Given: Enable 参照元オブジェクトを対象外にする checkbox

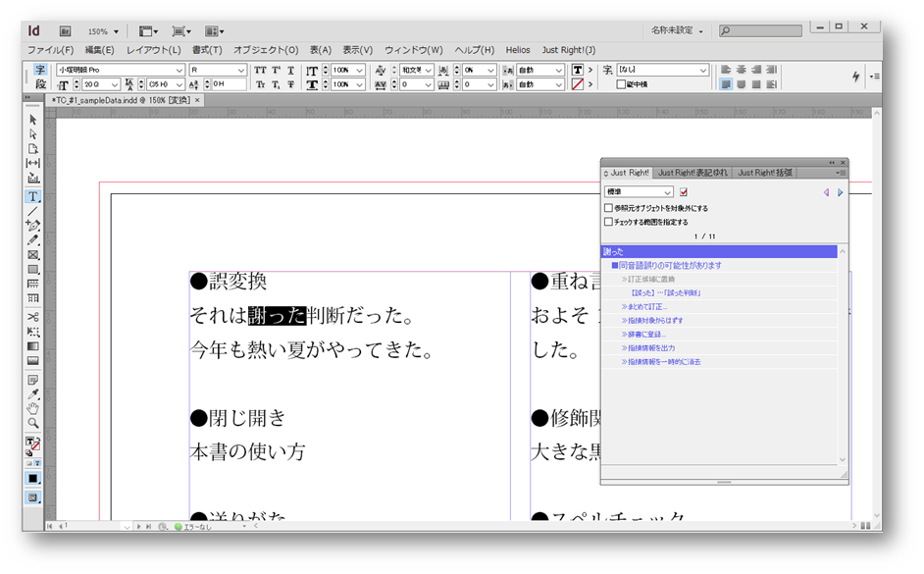Looking at the screenshot, I should [x=608, y=208].
